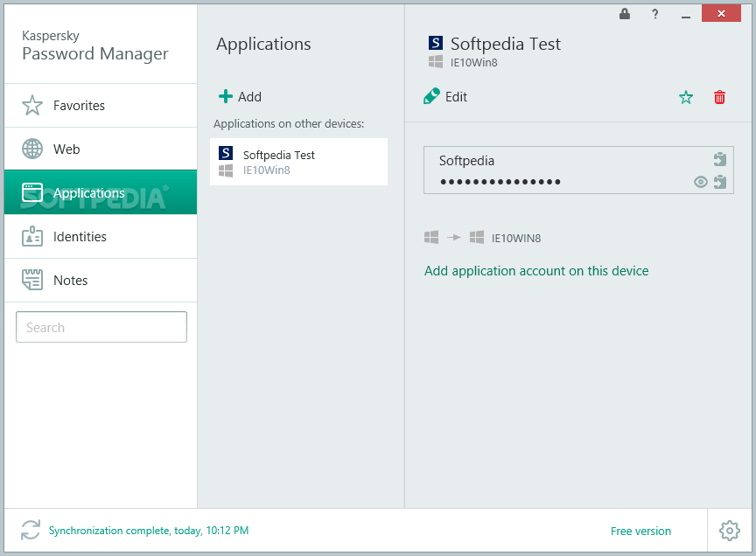The height and width of the screenshot is (556, 756).
Task: Click the Favorites star icon in sidebar
Action: click(32, 105)
